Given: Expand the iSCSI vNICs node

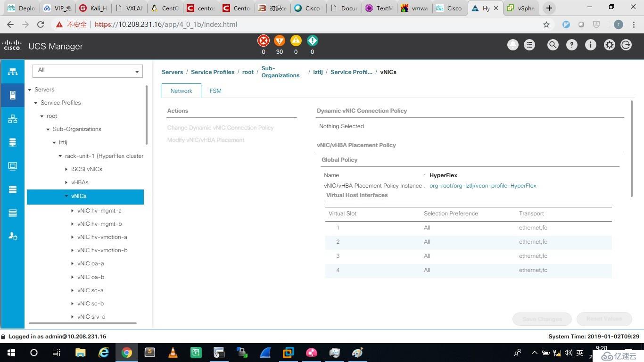Looking at the screenshot, I should (x=66, y=169).
